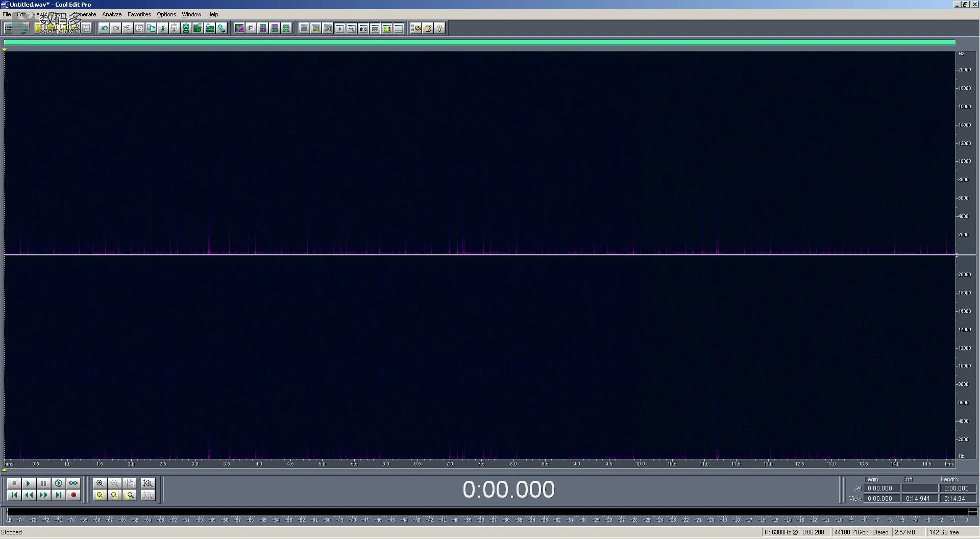Click the '44100 ?16-bit ?Stereo' status entry

[861, 532]
